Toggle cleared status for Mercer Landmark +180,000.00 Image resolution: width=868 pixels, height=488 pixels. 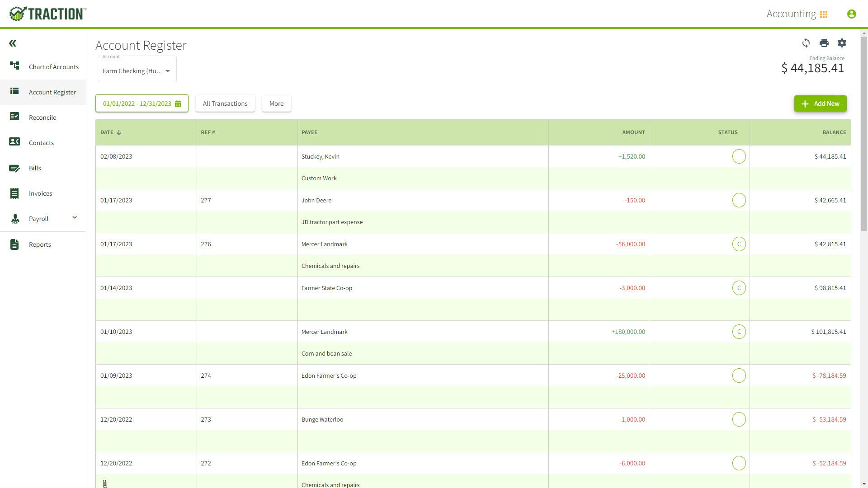[739, 332]
